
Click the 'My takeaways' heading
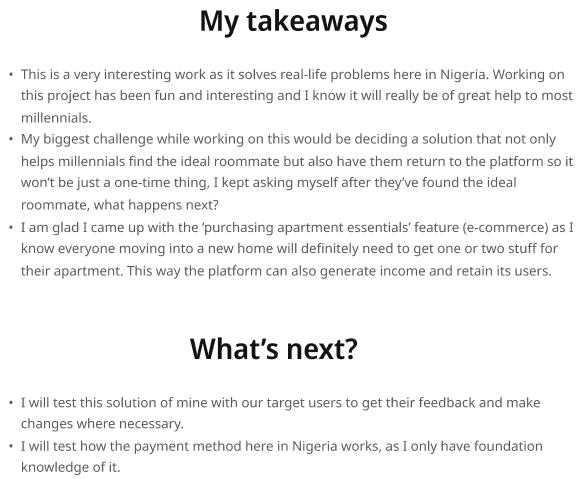click(293, 22)
